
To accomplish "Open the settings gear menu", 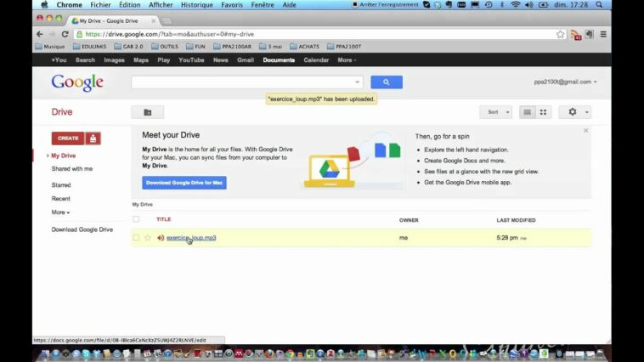I will (575, 112).
